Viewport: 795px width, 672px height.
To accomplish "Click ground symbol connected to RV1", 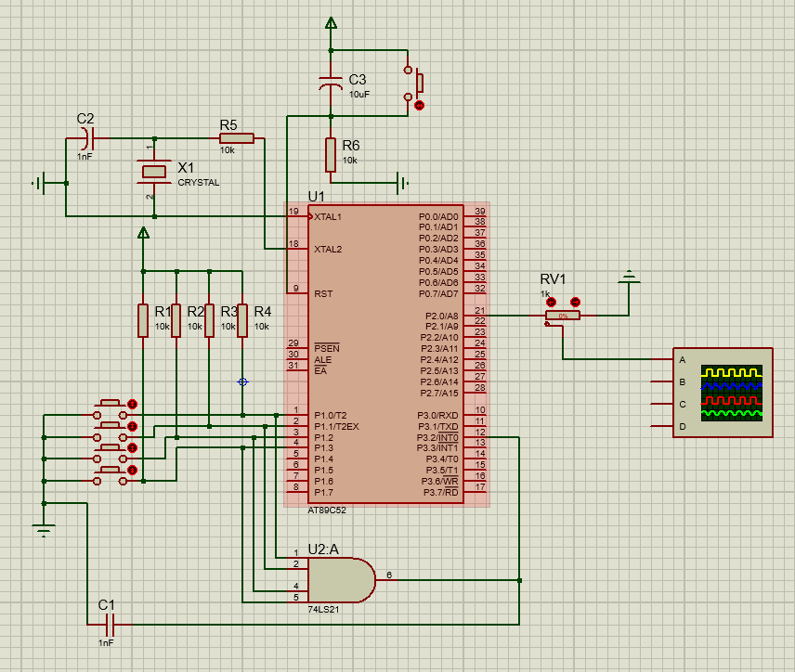I will point(630,276).
